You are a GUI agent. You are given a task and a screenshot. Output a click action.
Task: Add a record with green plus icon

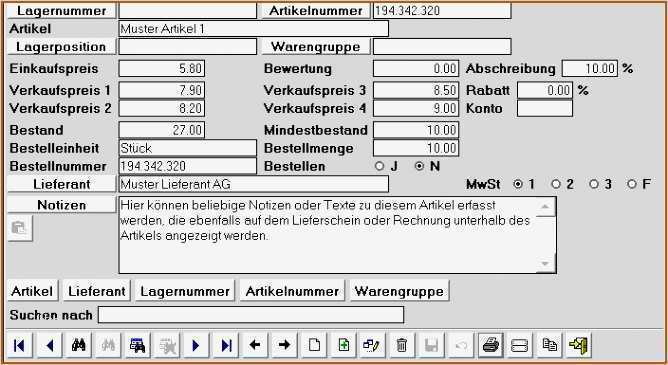343,345
